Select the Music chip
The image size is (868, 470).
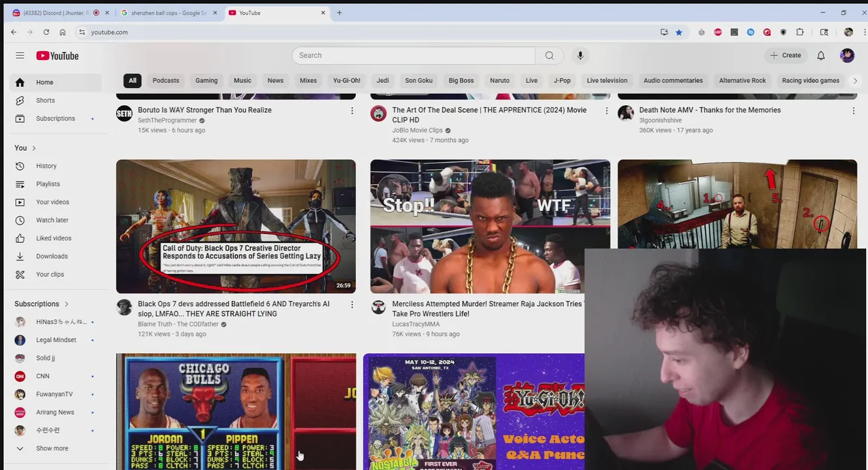point(242,81)
